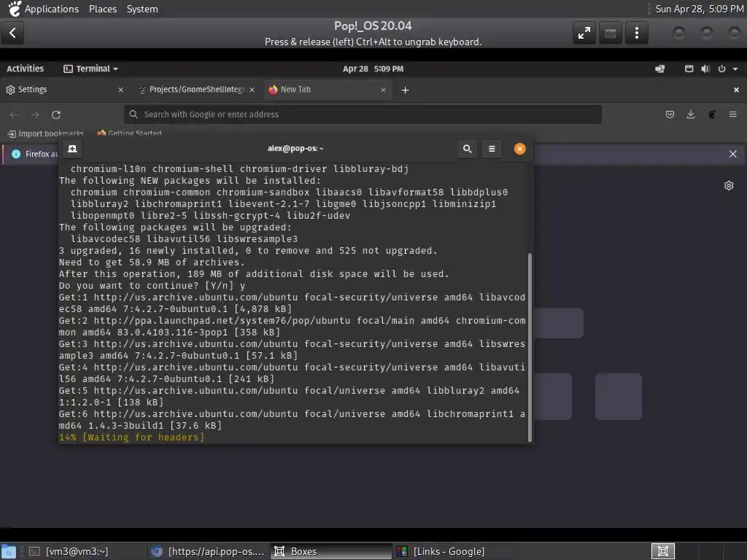Viewport: 747px width, 560px height.
Task: Close the terminal window with orange button
Action: [519, 149]
